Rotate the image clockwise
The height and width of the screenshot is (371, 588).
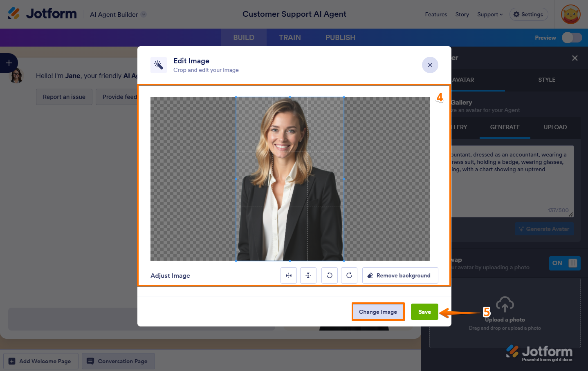coord(349,275)
